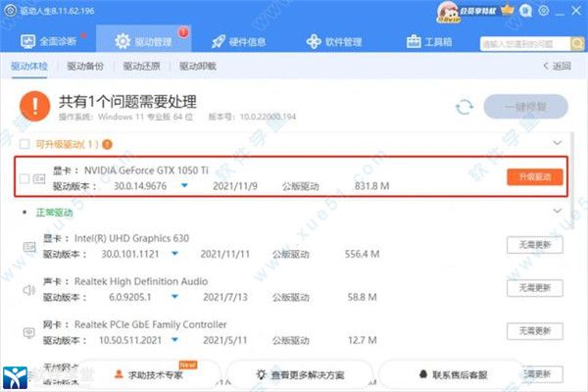
Task: Click the VIP avatar icon
Action: tap(449, 12)
